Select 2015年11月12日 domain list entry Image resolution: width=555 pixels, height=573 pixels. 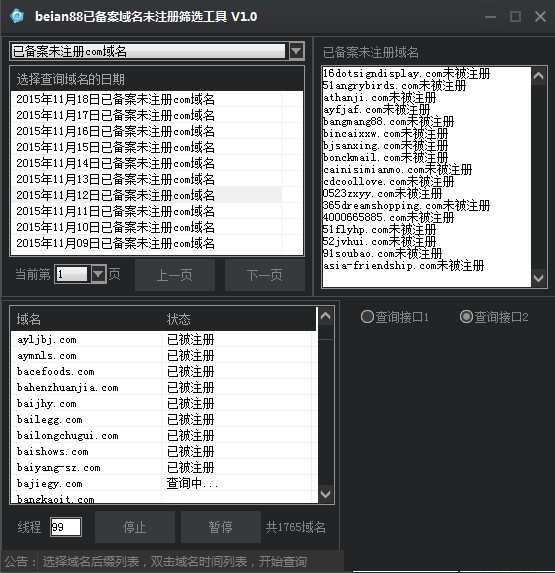pyautogui.click(x=146, y=195)
